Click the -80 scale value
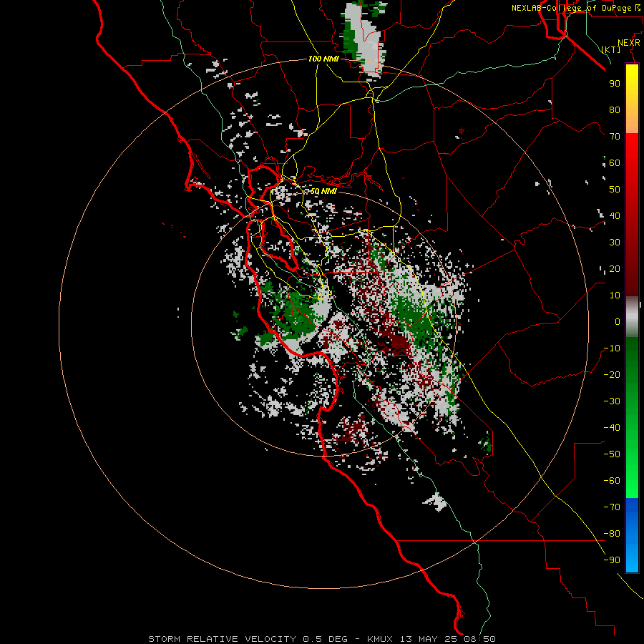Image resolution: width=644 pixels, height=644 pixels. 612,534
